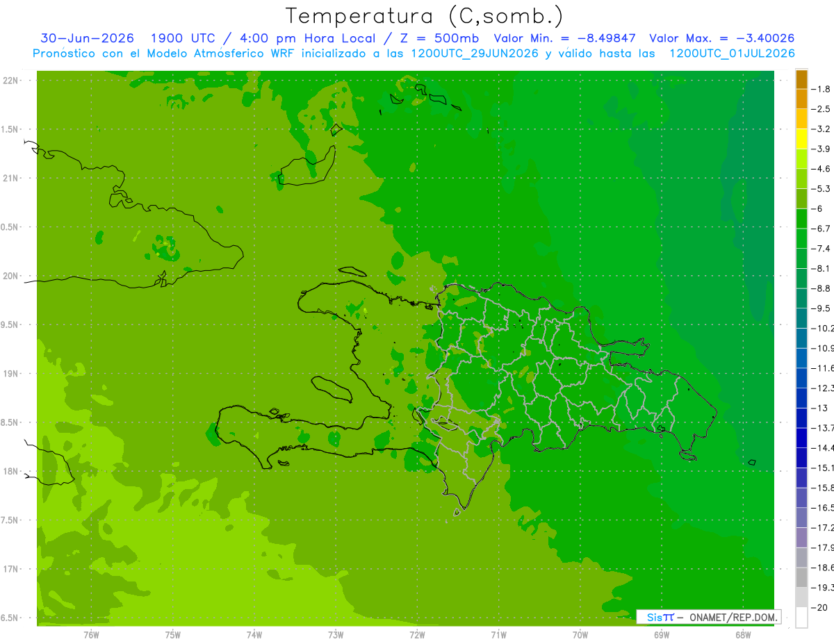Click the '20N' latitude label

pos(10,276)
